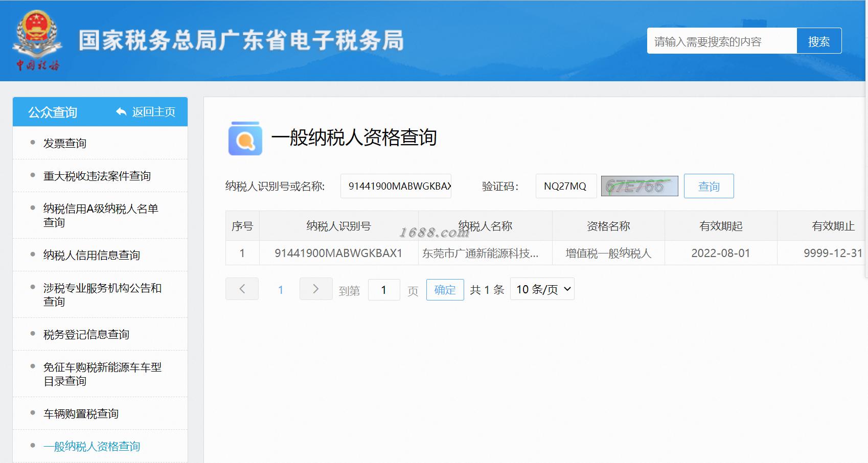The height and width of the screenshot is (463, 868).
Task: Open the 10 条/页 page size dropdown
Action: coord(542,289)
